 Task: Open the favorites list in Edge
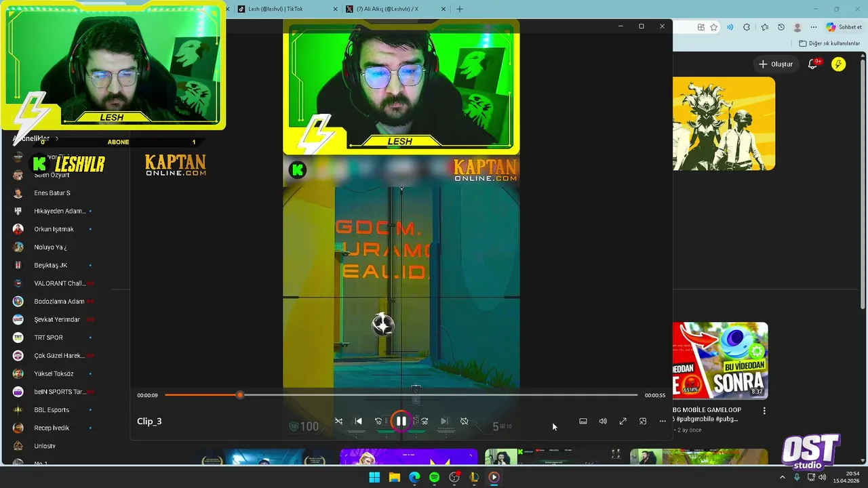coord(765,27)
